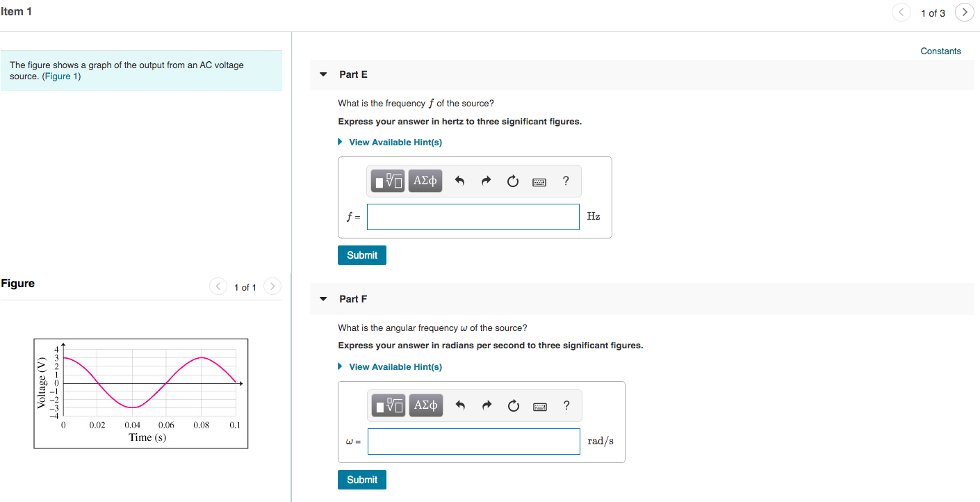Reset the Part F answer field
The image size is (980, 502).
coord(513,406)
